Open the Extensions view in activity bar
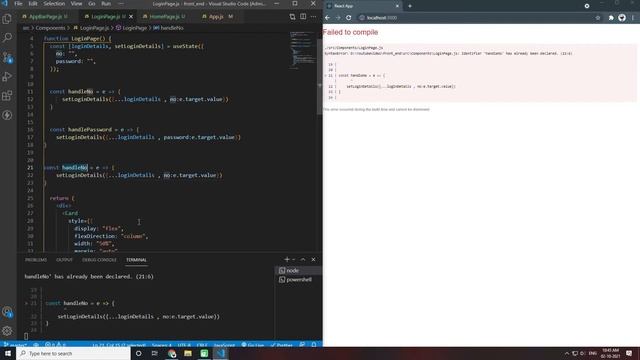640x360 pixels. pos(7,96)
